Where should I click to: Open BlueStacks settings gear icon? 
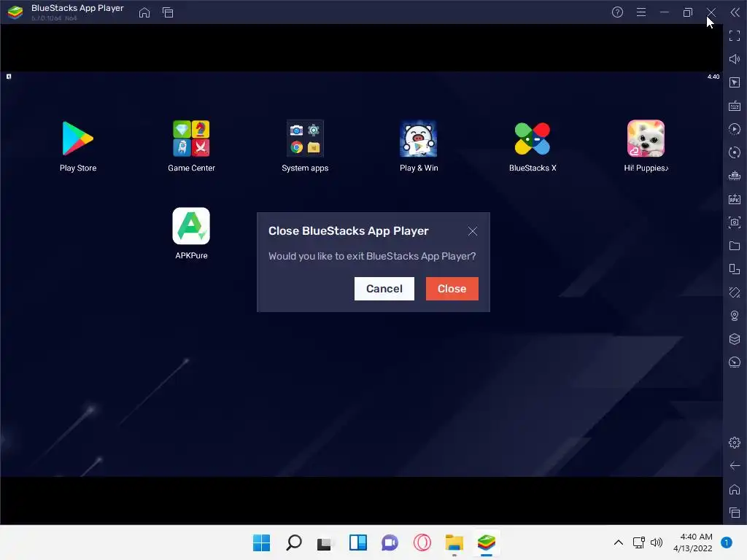coord(734,443)
